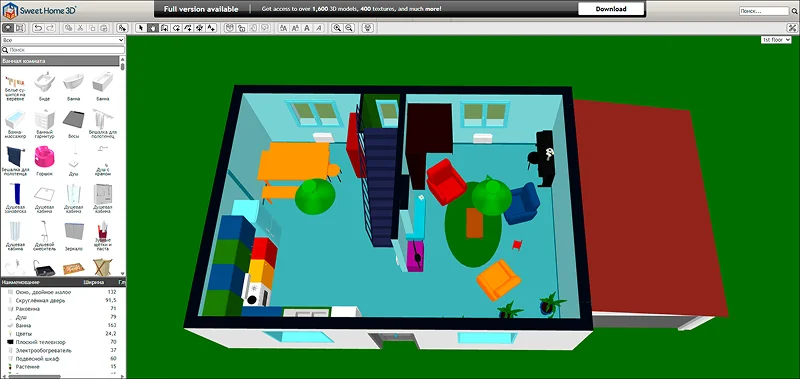This screenshot has width=800, height=379.
Task: Open the 1st floor level dropdown
Action: pyautogui.click(x=776, y=40)
